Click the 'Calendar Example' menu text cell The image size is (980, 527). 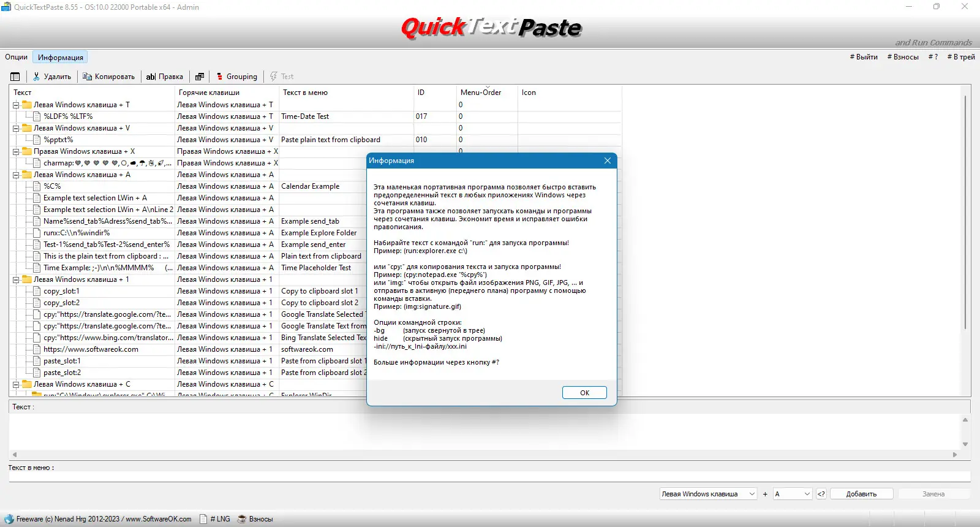(310, 186)
